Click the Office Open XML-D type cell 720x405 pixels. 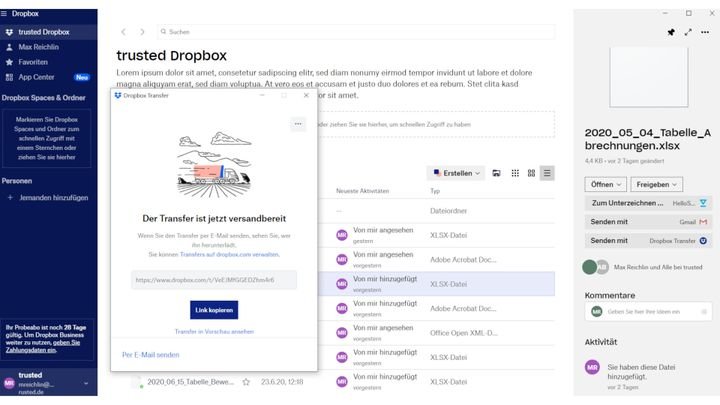(x=464, y=333)
